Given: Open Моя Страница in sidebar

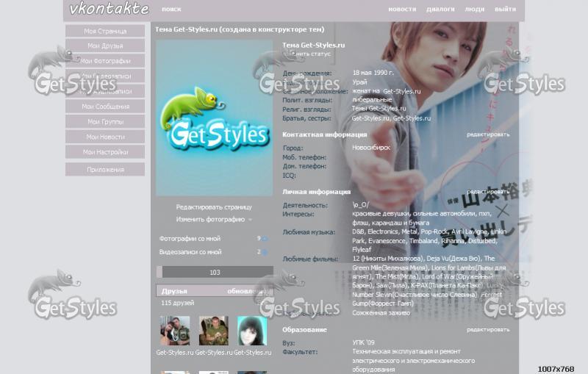Looking at the screenshot, I should pyautogui.click(x=105, y=31).
